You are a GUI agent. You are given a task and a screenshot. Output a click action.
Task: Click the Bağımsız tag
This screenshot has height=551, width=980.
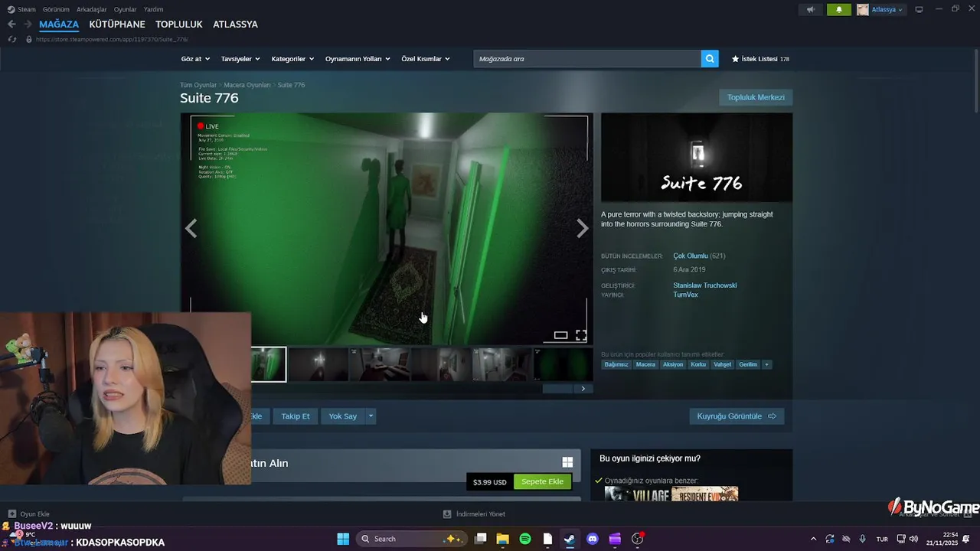[x=616, y=364]
